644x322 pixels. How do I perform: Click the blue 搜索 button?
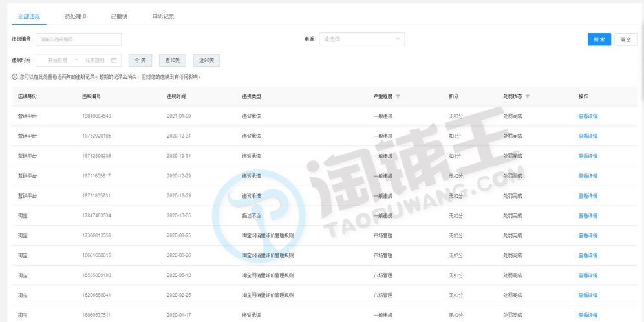[x=599, y=39]
